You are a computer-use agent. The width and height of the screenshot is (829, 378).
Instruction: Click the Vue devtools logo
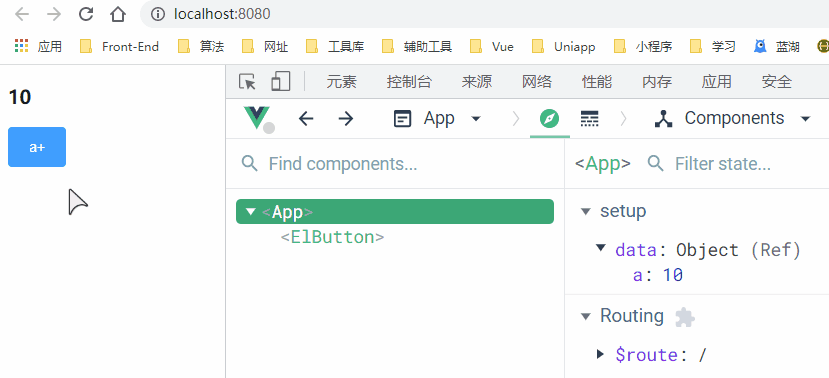click(257, 118)
